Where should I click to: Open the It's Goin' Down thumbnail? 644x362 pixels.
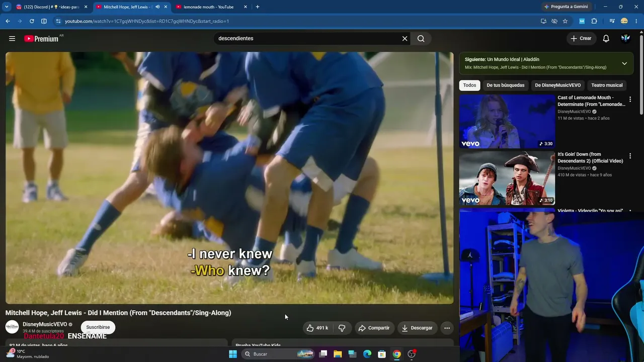pyautogui.click(x=507, y=178)
